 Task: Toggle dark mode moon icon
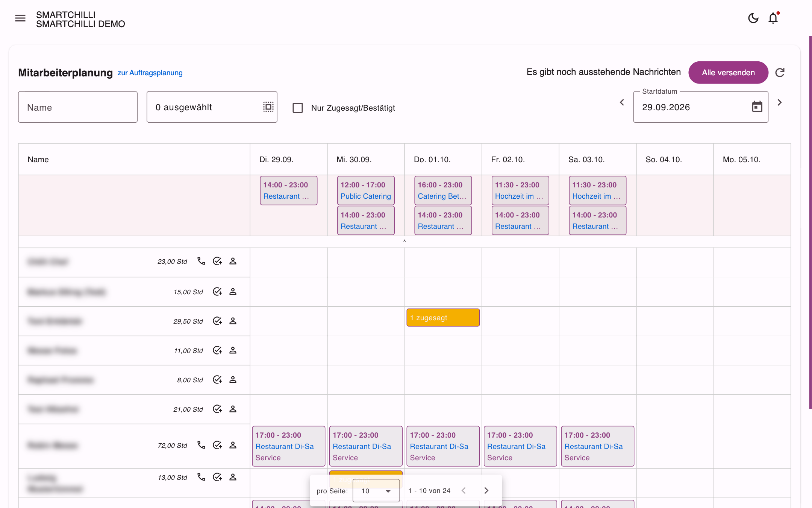(753, 18)
